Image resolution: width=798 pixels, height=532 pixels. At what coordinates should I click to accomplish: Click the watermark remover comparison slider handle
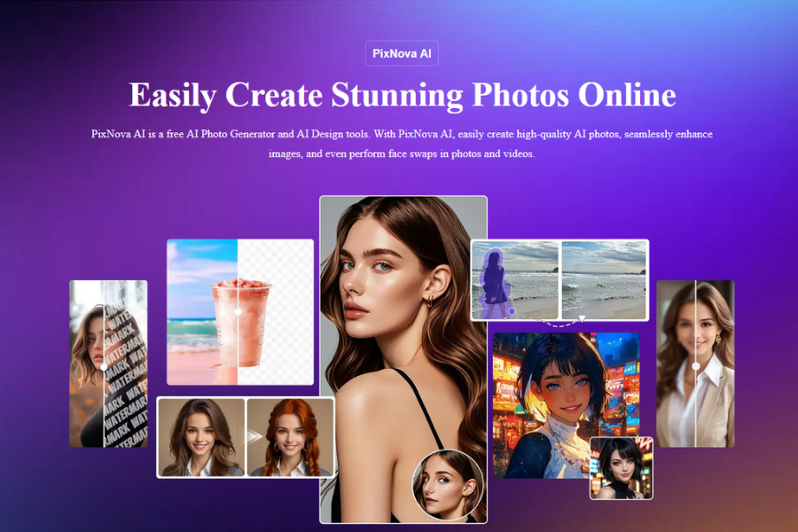tap(104, 367)
